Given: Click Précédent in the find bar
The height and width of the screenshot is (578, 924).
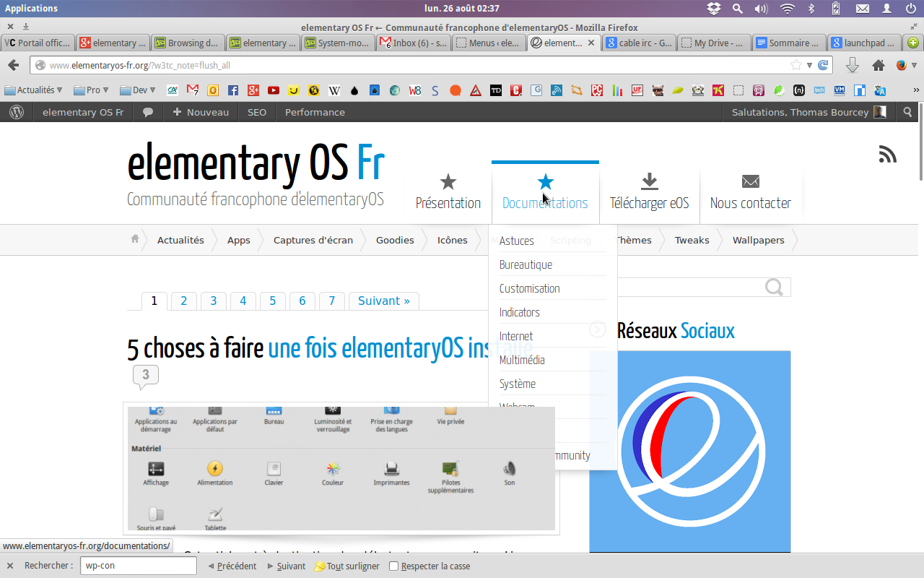Looking at the screenshot, I should click(232, 566).
